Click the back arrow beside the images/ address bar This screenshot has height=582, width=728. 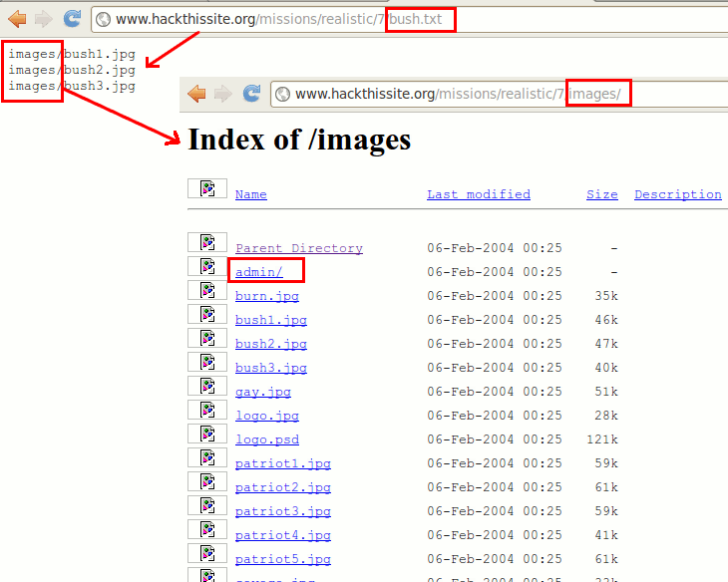tap(196, 94)
